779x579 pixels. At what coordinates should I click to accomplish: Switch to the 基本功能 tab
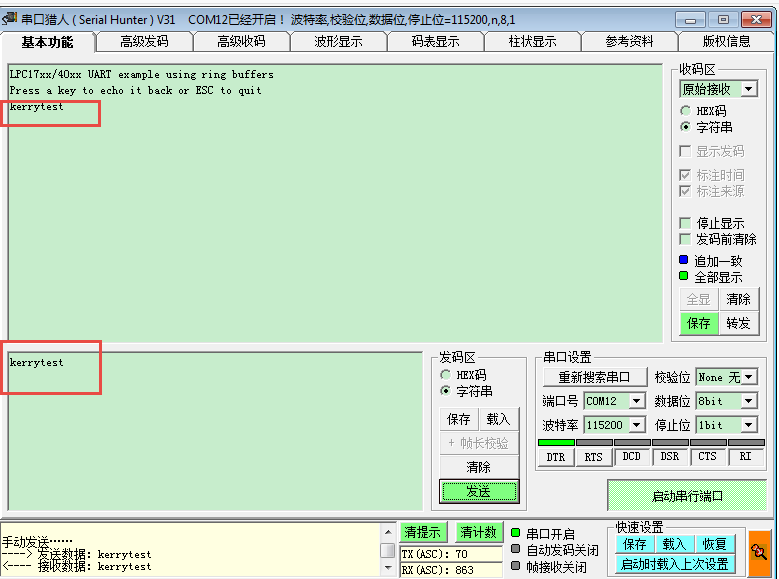[47, 42]
